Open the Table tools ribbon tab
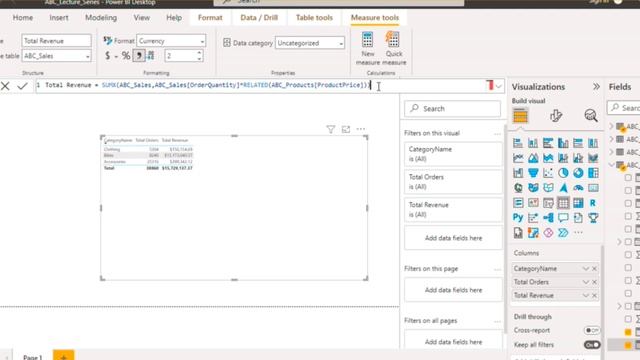Viewport: 640px width, 360px height. tap(314, 18)
